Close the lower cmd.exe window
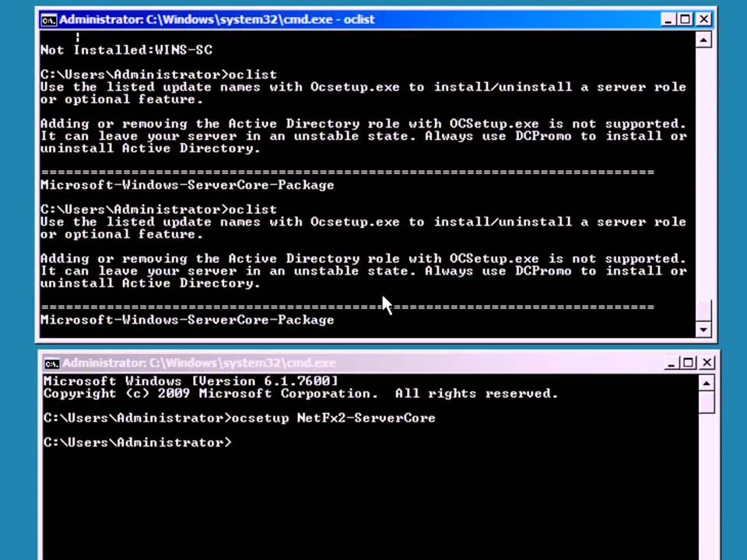The image size is (747, 560). coord(707,363)
